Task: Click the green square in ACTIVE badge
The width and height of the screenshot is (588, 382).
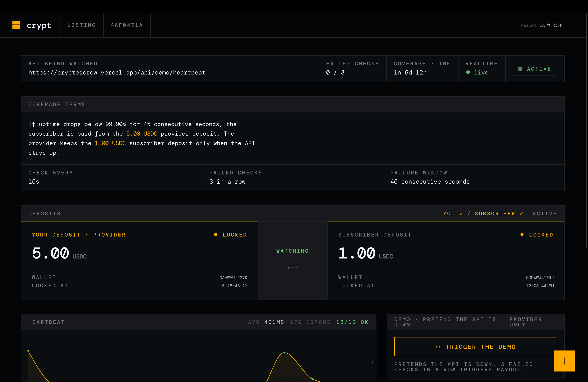Action: click(520, 69)
